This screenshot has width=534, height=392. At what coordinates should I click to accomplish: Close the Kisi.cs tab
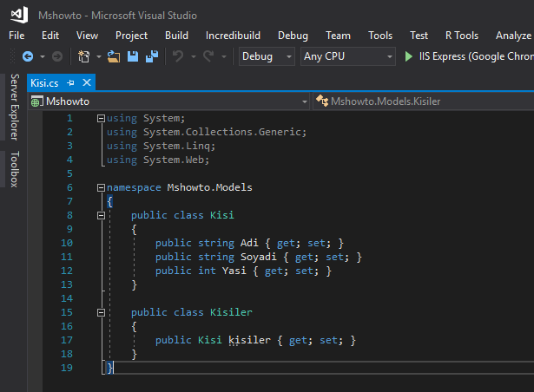[87, 82]
